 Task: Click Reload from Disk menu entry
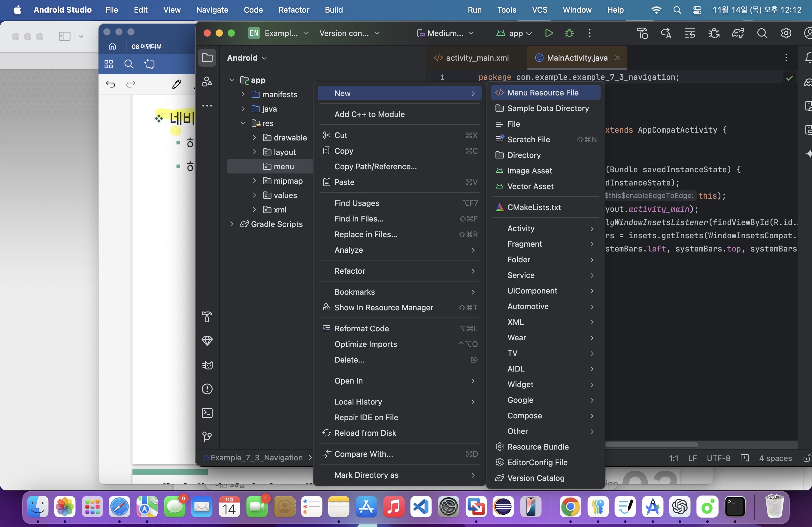(x=365, y=433)
